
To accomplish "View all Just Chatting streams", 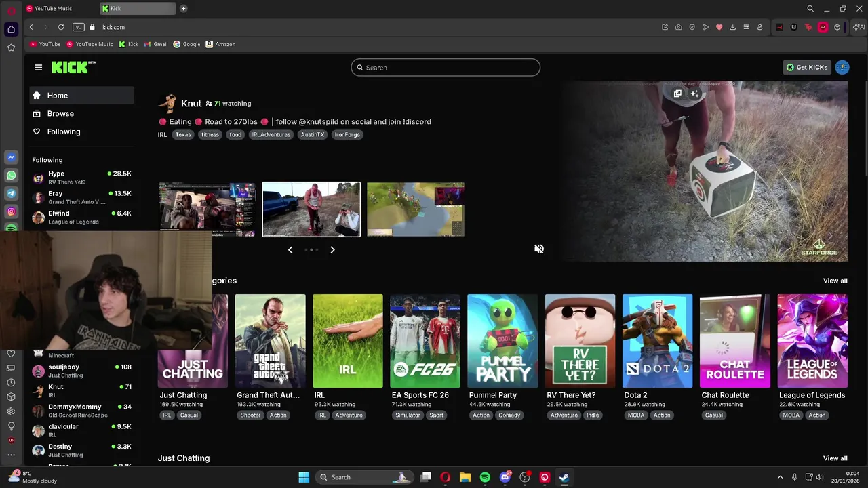I will tap(835, 458).
